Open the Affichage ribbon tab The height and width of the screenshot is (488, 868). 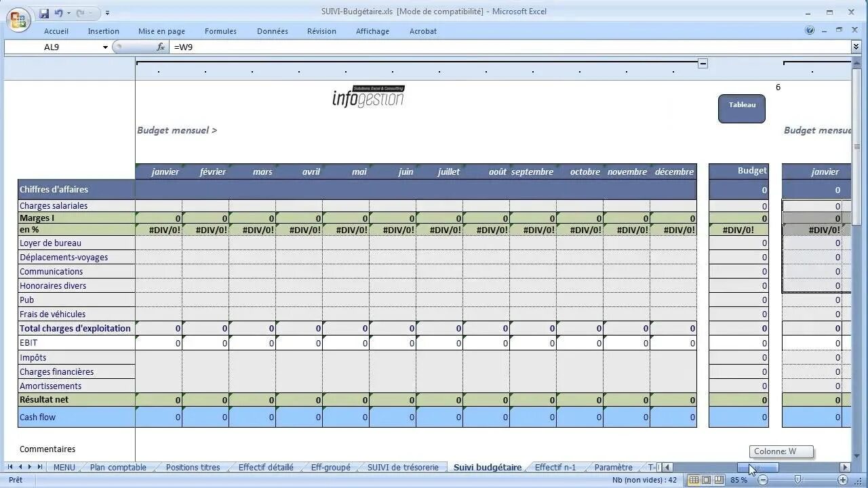372,31
